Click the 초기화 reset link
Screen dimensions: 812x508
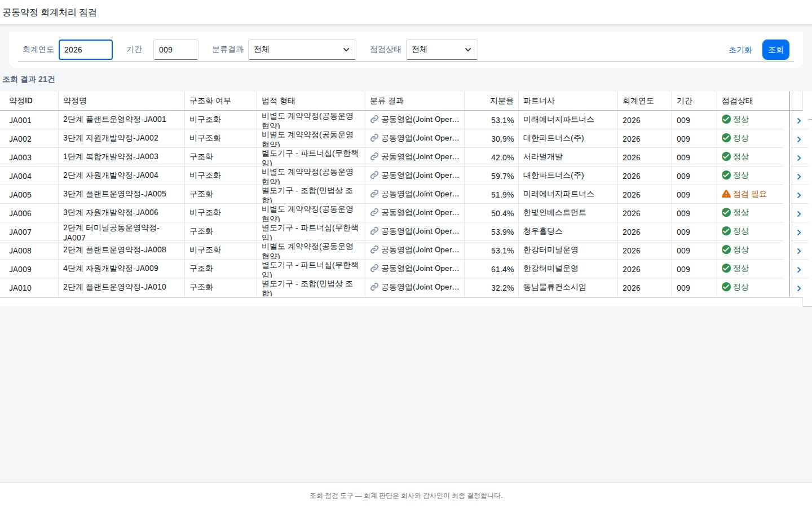(740, 50)
